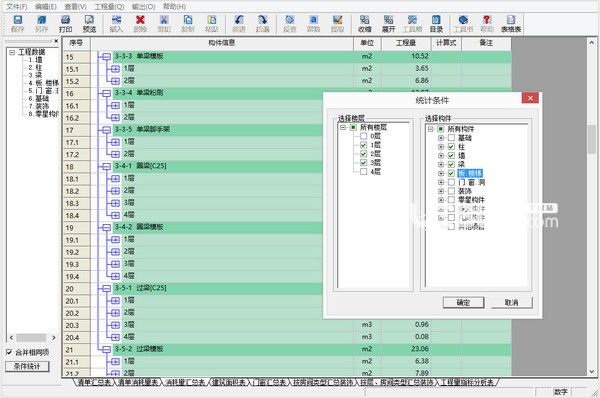Image resolution: width=600 pixels, height=398 pixels.
Task: Click the 提取 toolbar icon
Action: coord(337,24)
